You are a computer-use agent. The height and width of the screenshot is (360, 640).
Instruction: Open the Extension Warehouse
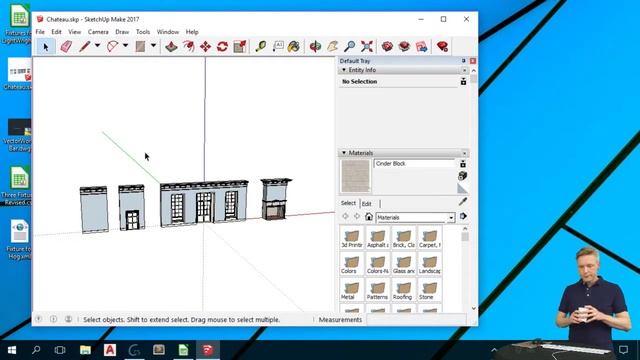[x=404, y=47]
